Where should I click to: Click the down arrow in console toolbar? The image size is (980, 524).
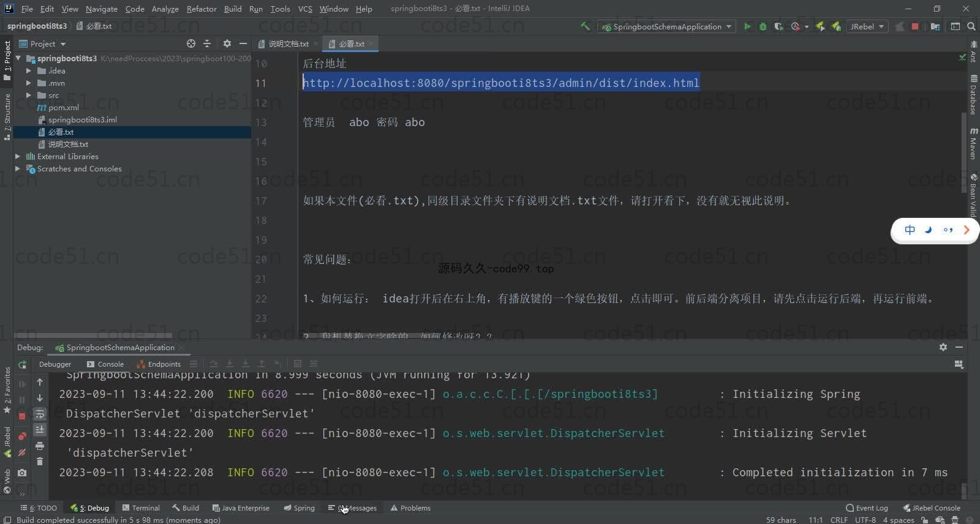pos(40,398)
